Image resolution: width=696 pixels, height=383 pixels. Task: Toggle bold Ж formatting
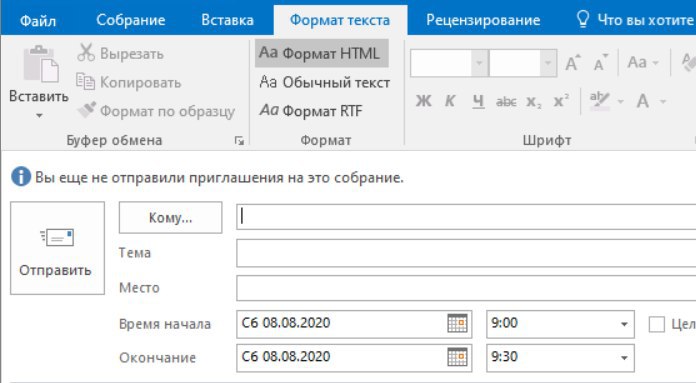(423, 101)
